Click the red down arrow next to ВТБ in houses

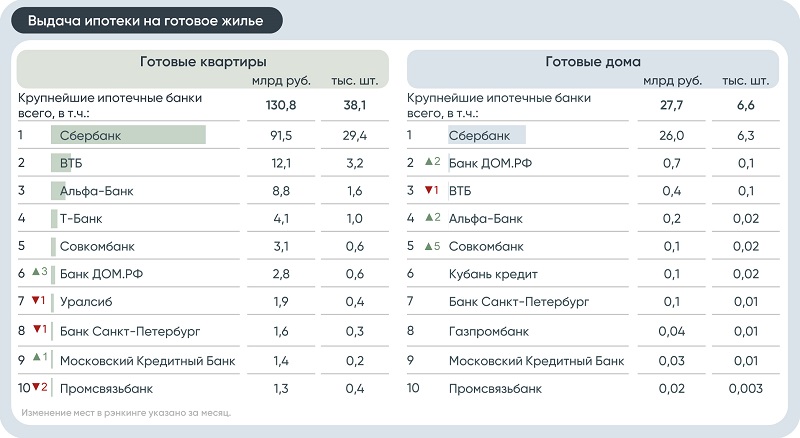pos(429,190)
